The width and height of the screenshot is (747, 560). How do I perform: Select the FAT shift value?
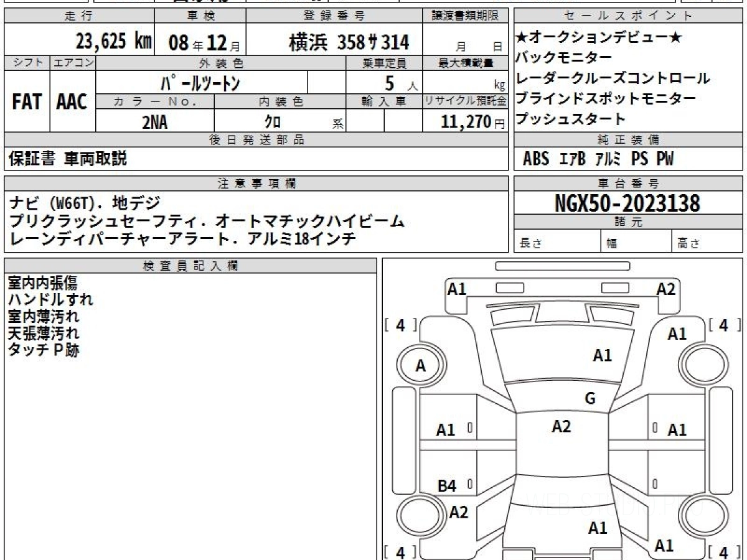pos(27,102)
